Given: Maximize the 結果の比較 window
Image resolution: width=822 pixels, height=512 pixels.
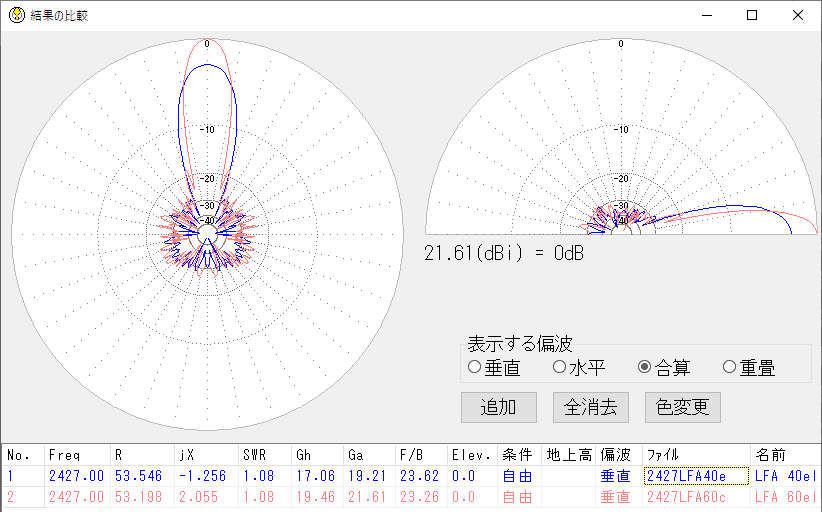Looking at the screenshot, I should 752,15.
